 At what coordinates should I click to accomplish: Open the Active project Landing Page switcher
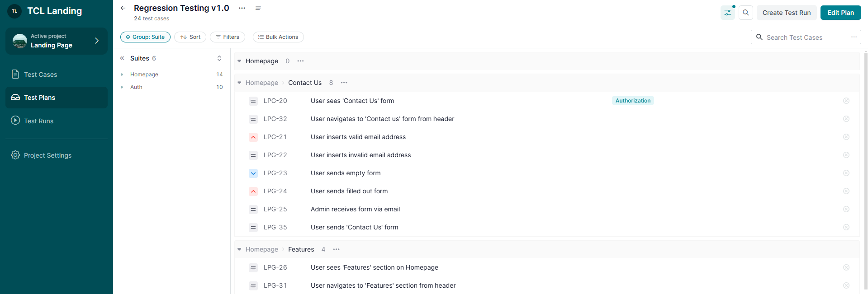coord(57,41)
